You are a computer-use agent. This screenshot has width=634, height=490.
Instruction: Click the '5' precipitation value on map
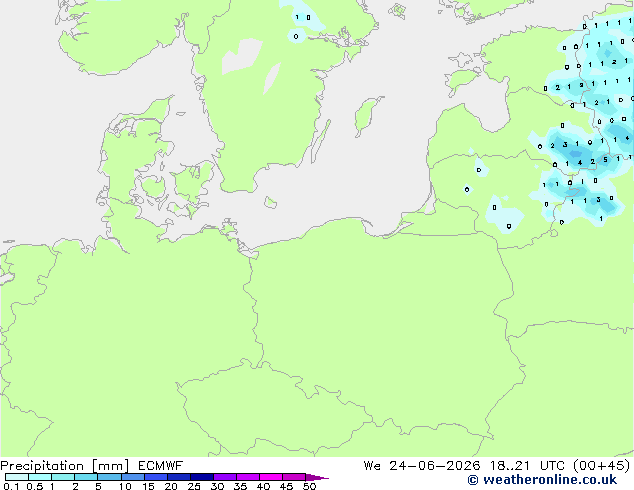tap(605, 160)
